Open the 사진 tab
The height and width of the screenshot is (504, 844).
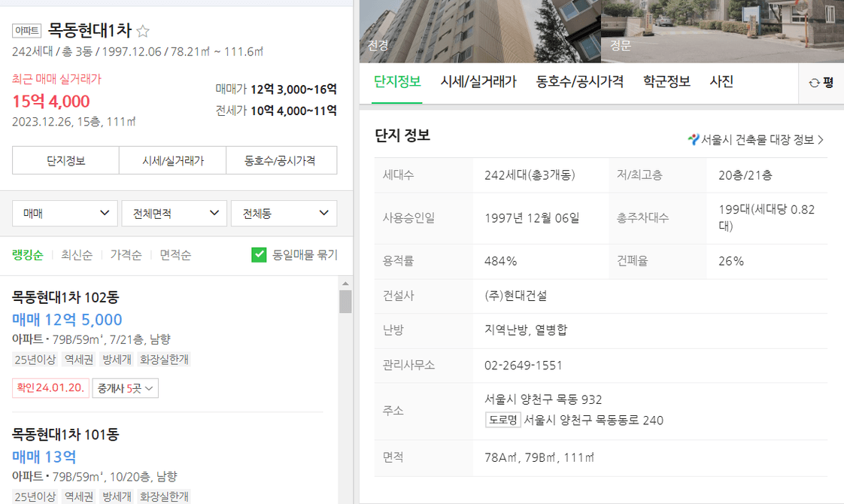[721, 82]
